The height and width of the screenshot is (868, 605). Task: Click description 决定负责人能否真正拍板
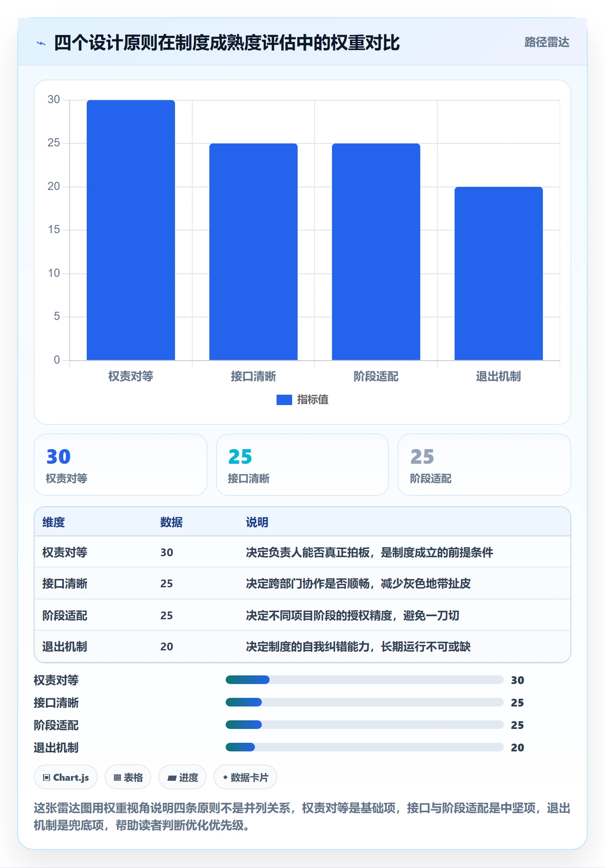click(369, 552)
